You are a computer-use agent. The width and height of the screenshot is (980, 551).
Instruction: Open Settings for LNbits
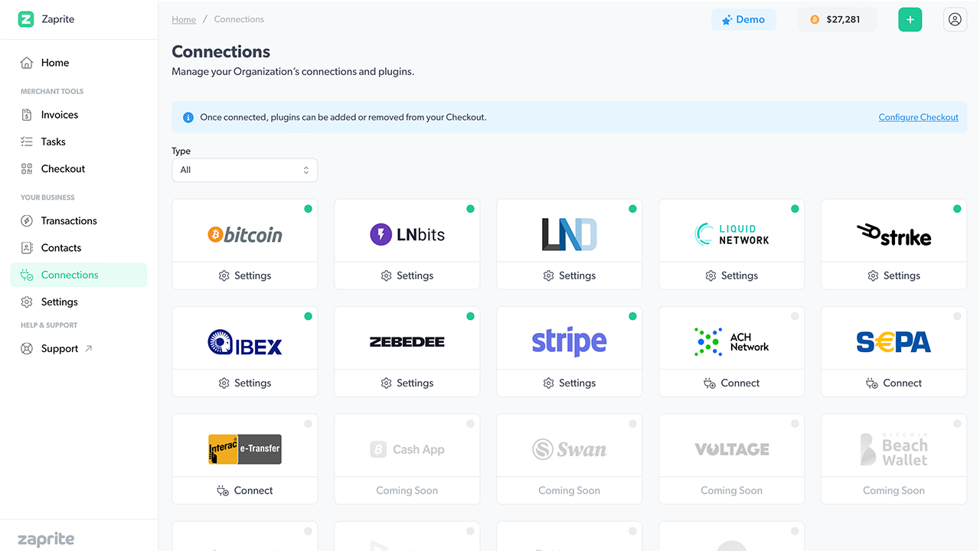(x=407, y=275)
